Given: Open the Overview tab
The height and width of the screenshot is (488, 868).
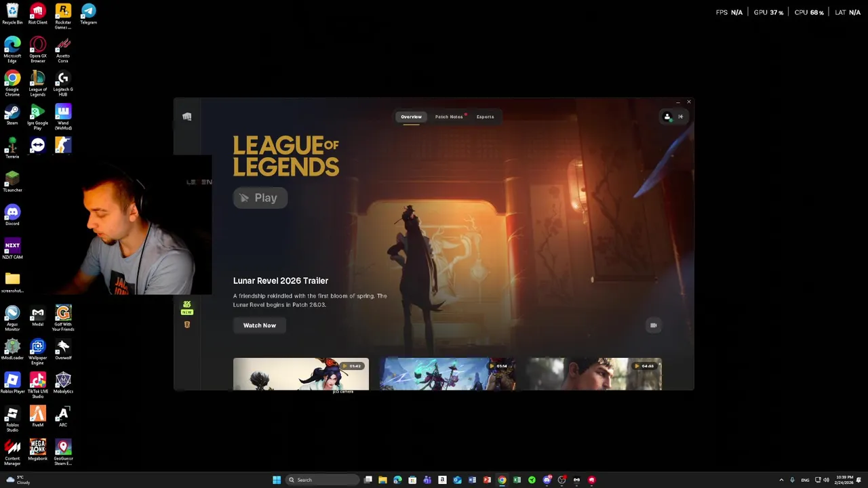Looking at the screenshot, I should pyautogui.click(x=411, y=117).
